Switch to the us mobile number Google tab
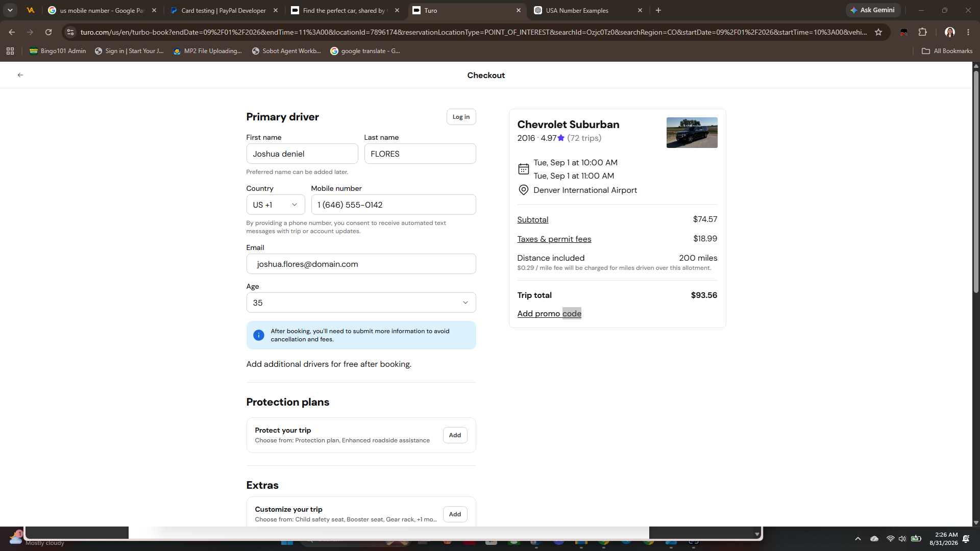 click(102, 10)
